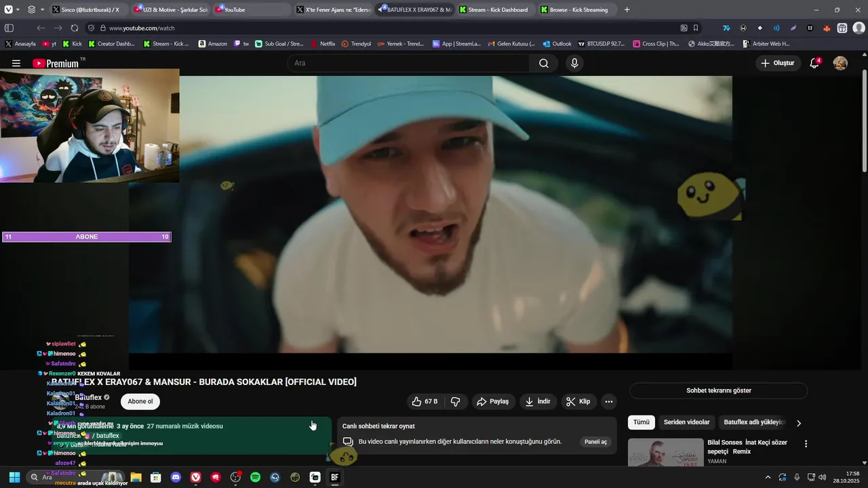Switch to UZI & Motive tab
This screenshot has height=488, width=868.
[x=171, y=9]
